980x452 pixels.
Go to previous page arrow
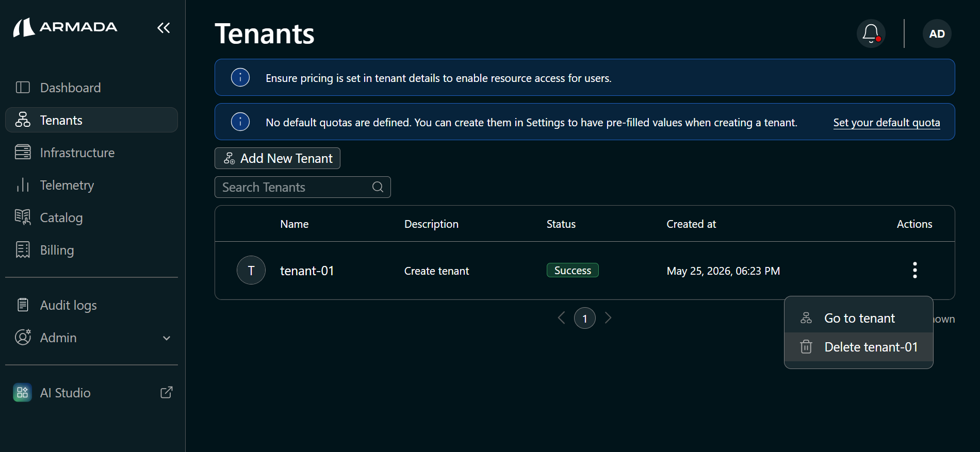pyautogui.click(x=562, y=318)
